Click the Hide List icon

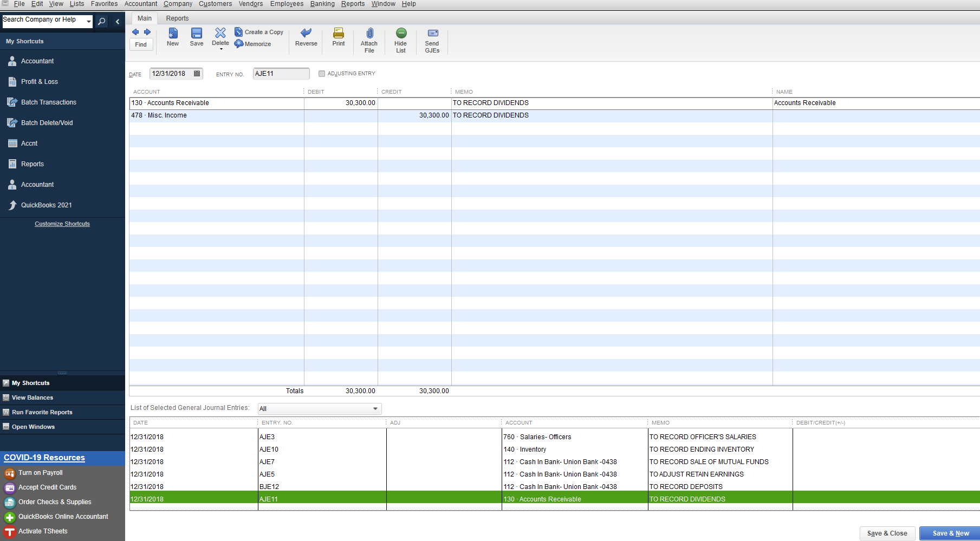click(401, 34)
